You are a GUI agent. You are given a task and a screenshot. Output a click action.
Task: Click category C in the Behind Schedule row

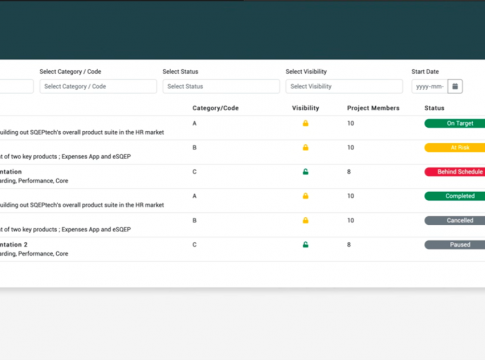194,172
